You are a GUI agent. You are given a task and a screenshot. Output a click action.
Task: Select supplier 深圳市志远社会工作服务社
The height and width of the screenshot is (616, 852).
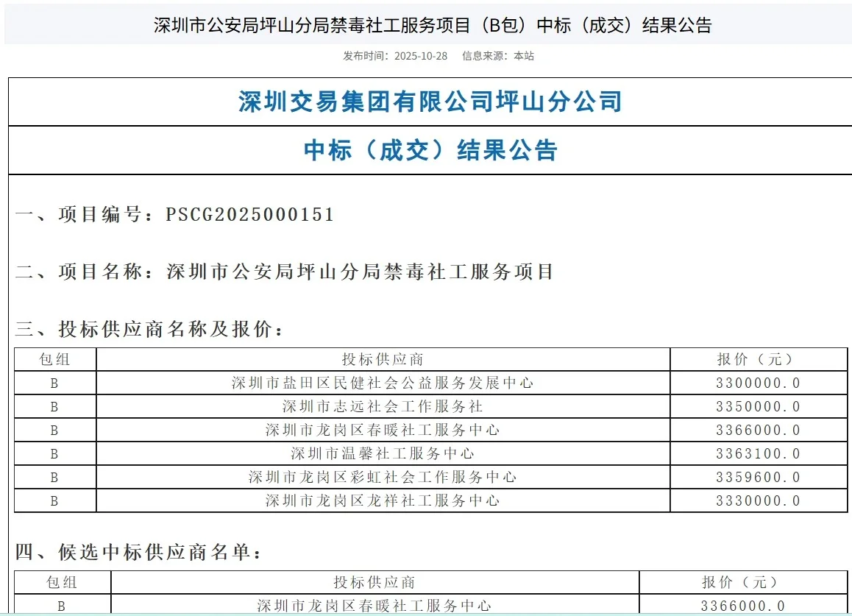tap(383, 406)
